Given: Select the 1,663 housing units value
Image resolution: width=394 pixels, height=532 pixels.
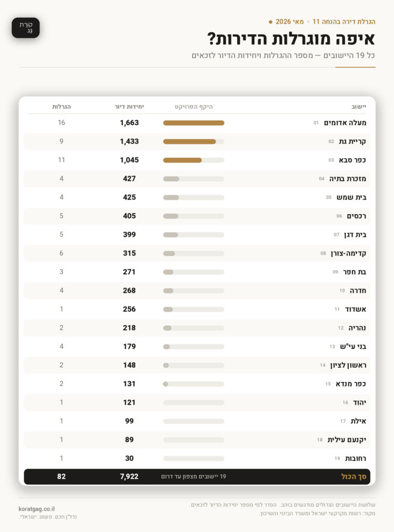Looking at the screenshot, I should (129, 123).
